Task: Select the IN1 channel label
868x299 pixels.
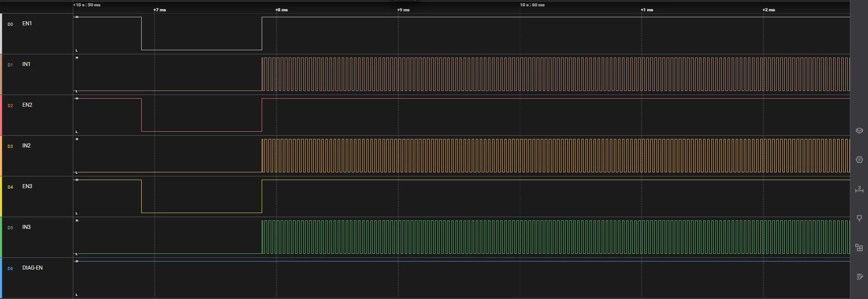Action: click(26, 64)
